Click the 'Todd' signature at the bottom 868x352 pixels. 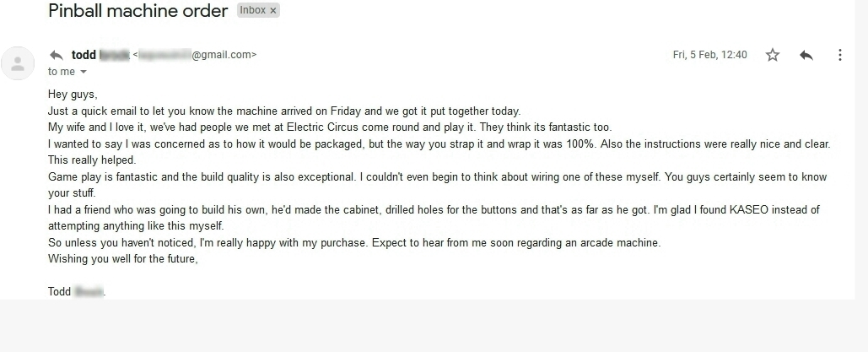pyautogui.click(x=59, y=291)
